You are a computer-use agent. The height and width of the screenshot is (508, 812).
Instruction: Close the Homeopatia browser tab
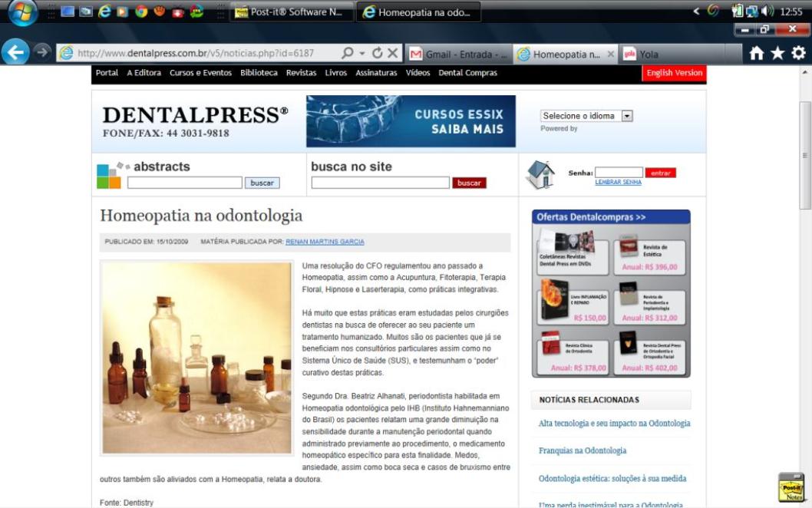pos(611,54)
